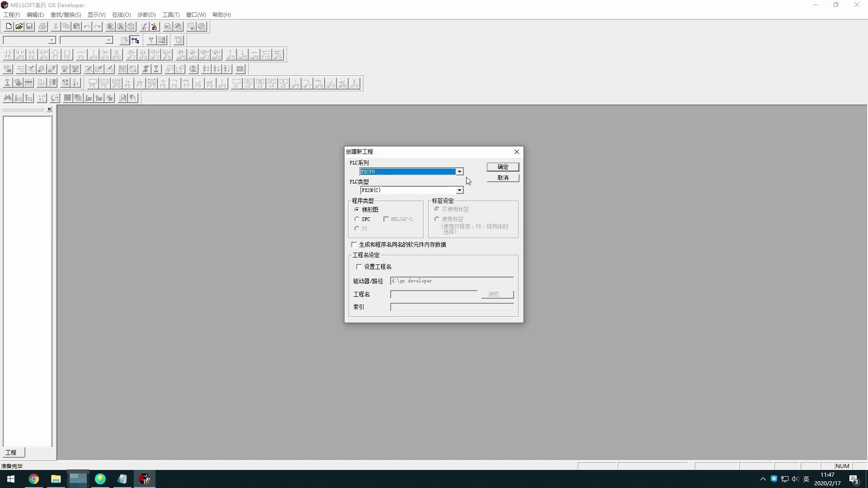This screenshot has height=488, width=868.
Task: Click 浏览 to browse for project name
Action: (x=497, y=294)
